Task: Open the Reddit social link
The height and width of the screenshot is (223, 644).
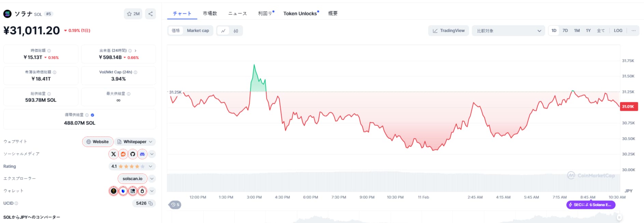Action: (123, 154)
